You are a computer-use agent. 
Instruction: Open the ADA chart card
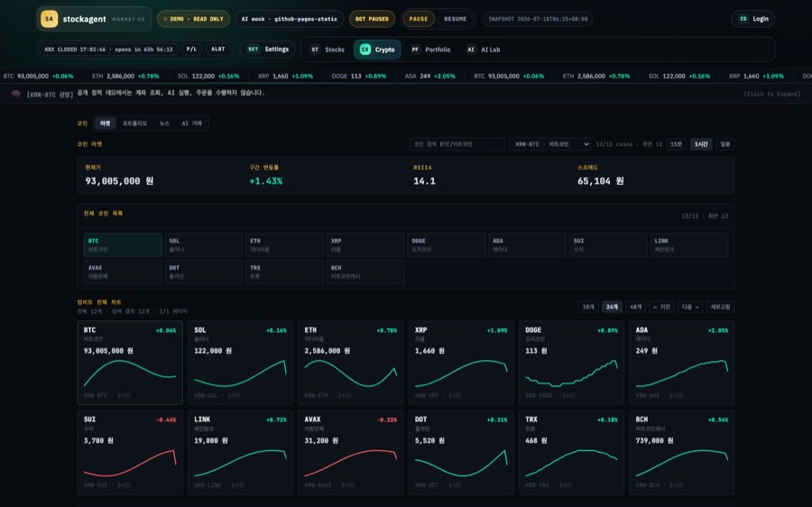pyautogui.click(x=681, y=363)
